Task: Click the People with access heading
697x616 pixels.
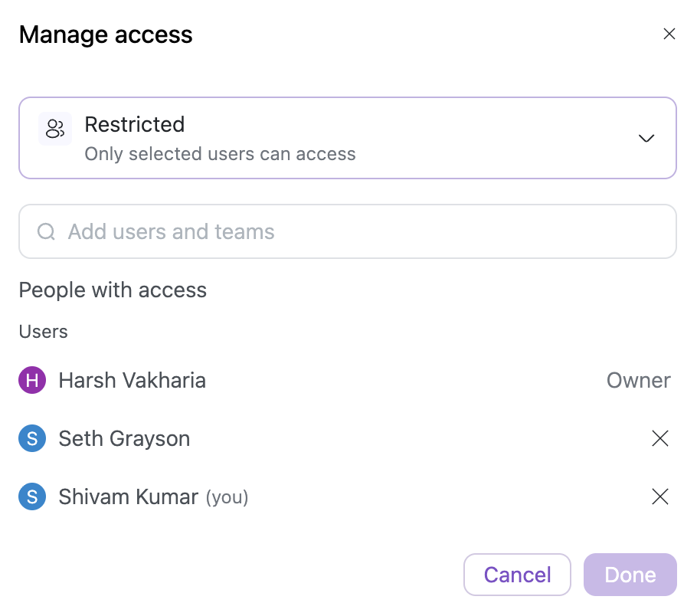Action: (113, 290)
